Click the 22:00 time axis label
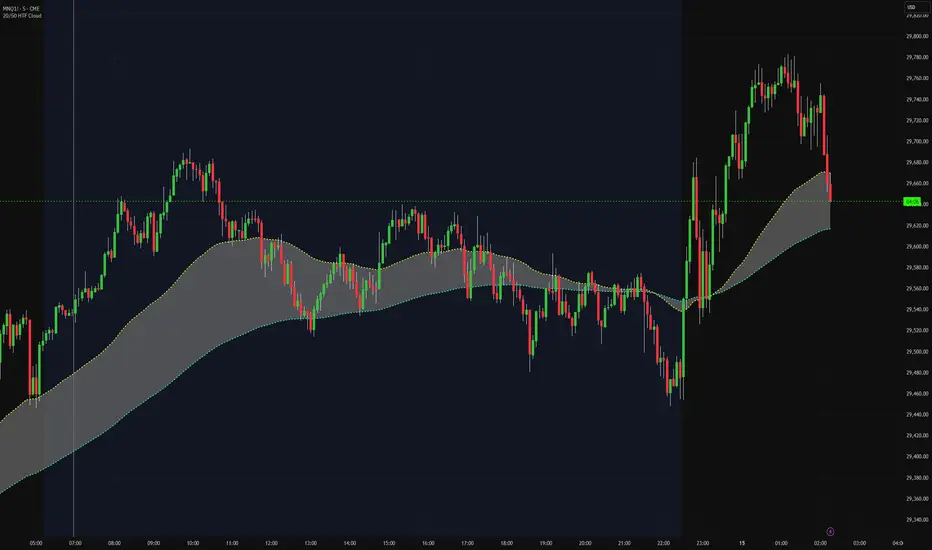The image size is (932, 550). (x=664, y=543)
